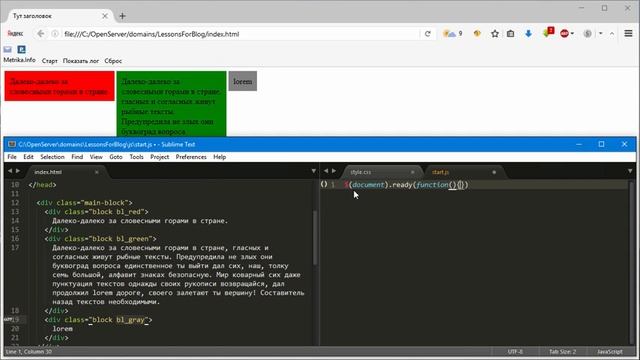Click the gray lorem block on the page
Image resolution: width=640 pixels, height=360 pixels.
pyautogui.click(x=242, y=81)
